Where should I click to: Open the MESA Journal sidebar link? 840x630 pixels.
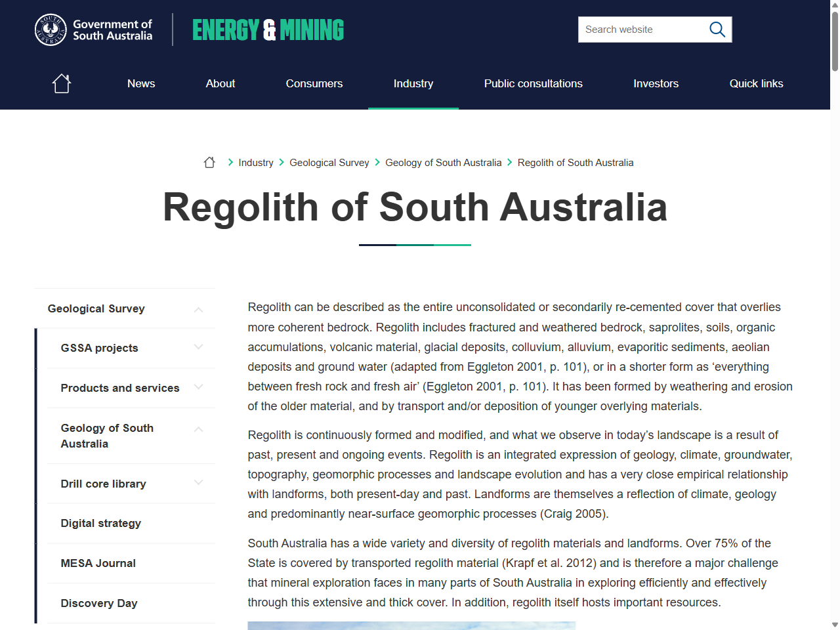[98, 563]
